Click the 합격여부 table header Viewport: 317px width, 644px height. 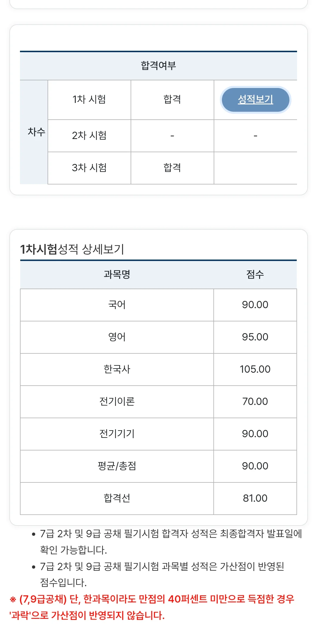coord(158,66)
